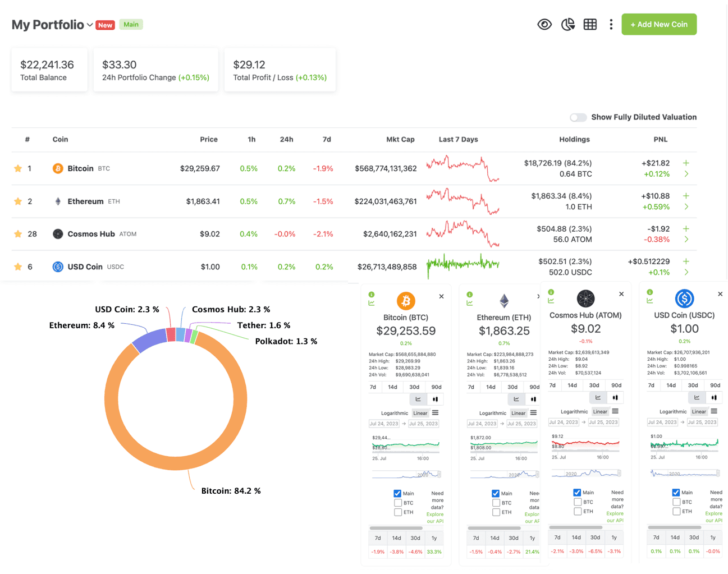
Task: Unstar Cosmos Hub favorite star
Action: 18,234
